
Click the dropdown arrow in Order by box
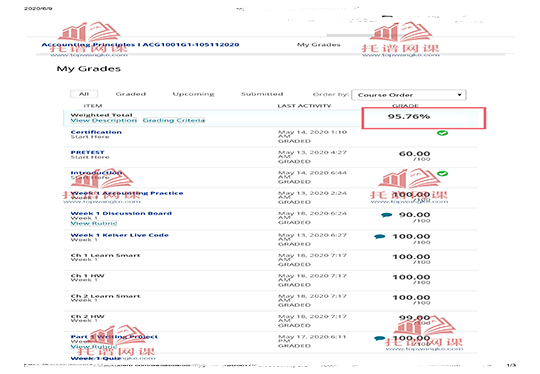[459, 95]
